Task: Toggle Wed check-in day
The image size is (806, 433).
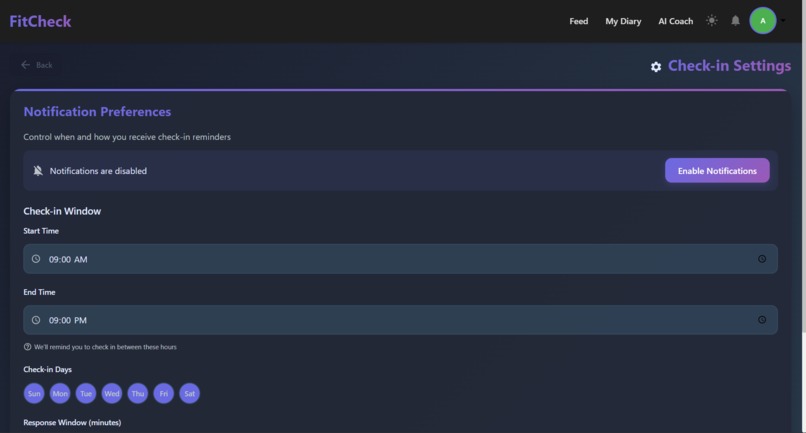Action: 112,393
